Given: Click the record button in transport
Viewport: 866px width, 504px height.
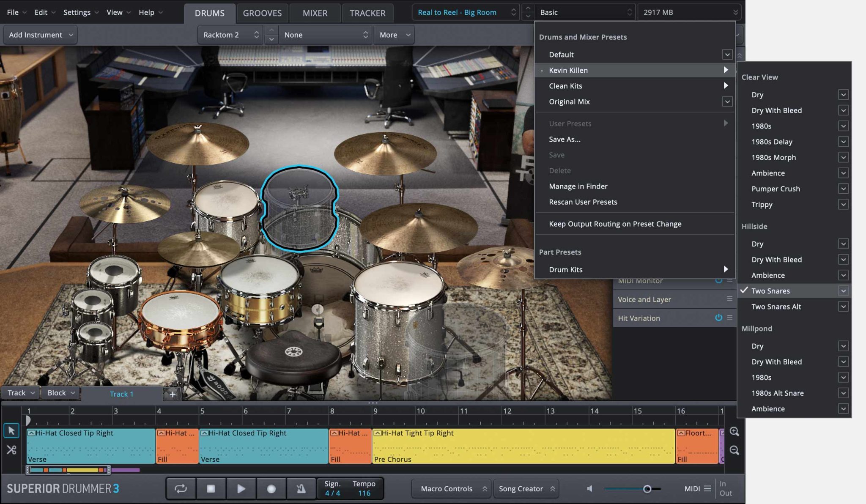Looking at the screenshot, I should click(x=271, y=489).
